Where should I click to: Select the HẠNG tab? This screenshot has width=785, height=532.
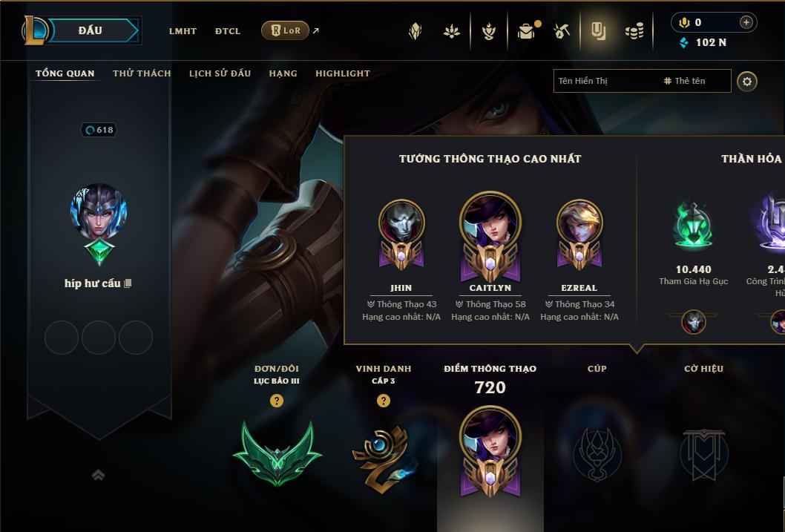(283, 73)
